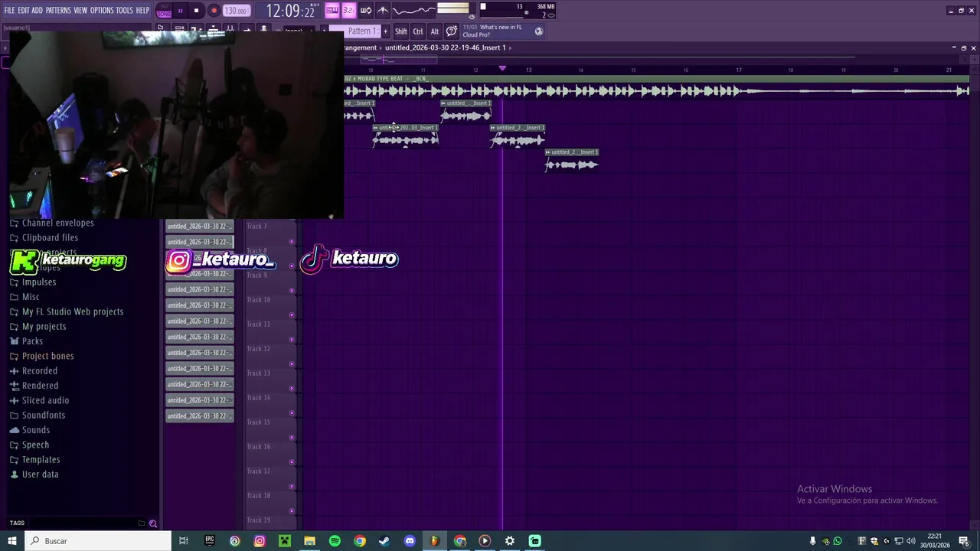Open the Rendered browser entry
980x551 pixels.
coord(40,386)
